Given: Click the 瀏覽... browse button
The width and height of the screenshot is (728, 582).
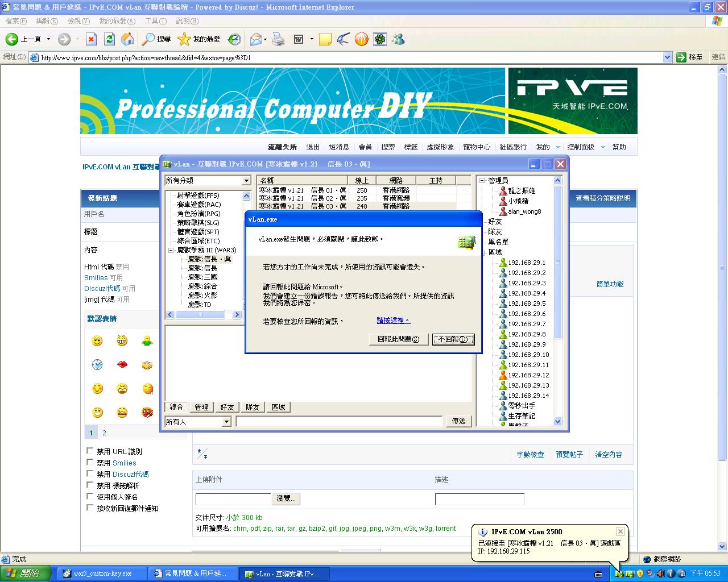Looking at the screenshot, I should point(287,498).
